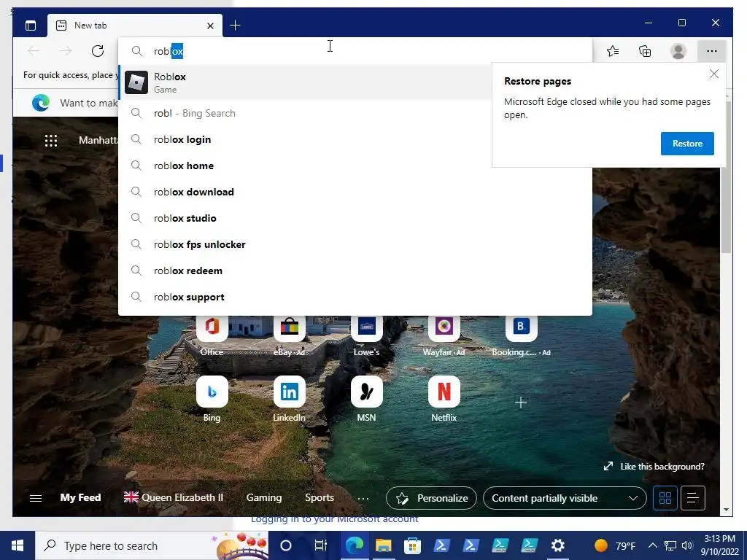Open the MSN quick link tile

366,399
